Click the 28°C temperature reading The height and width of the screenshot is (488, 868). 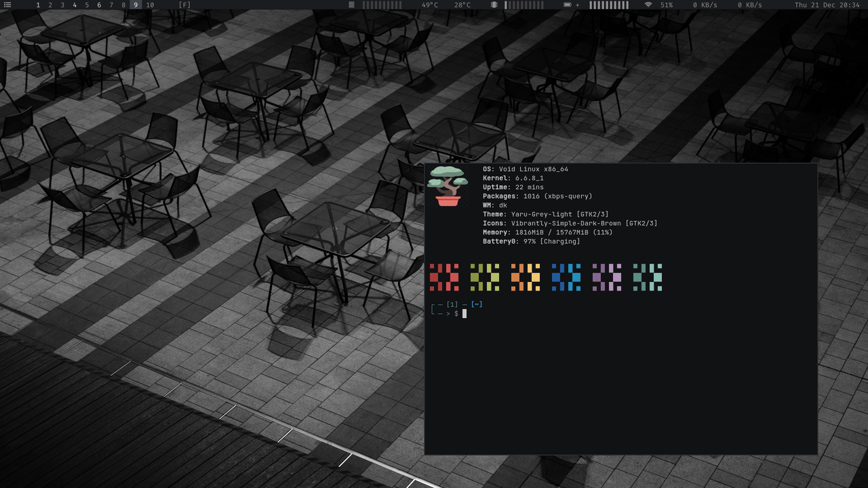pos(462,5)
